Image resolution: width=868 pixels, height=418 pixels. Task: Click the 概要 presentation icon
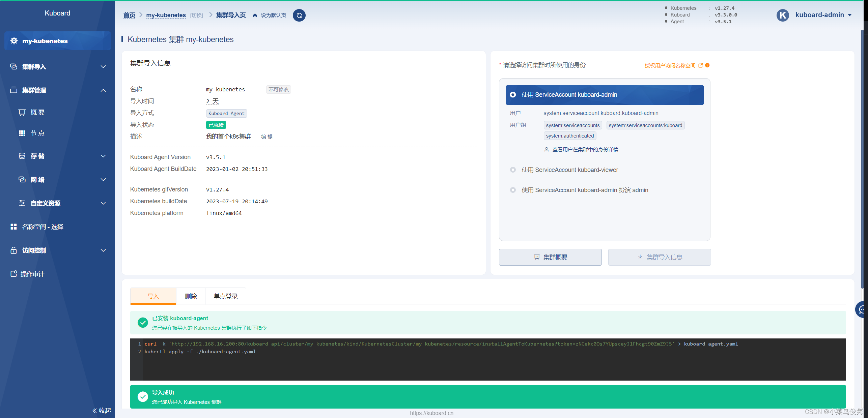[x=22, y=112]
